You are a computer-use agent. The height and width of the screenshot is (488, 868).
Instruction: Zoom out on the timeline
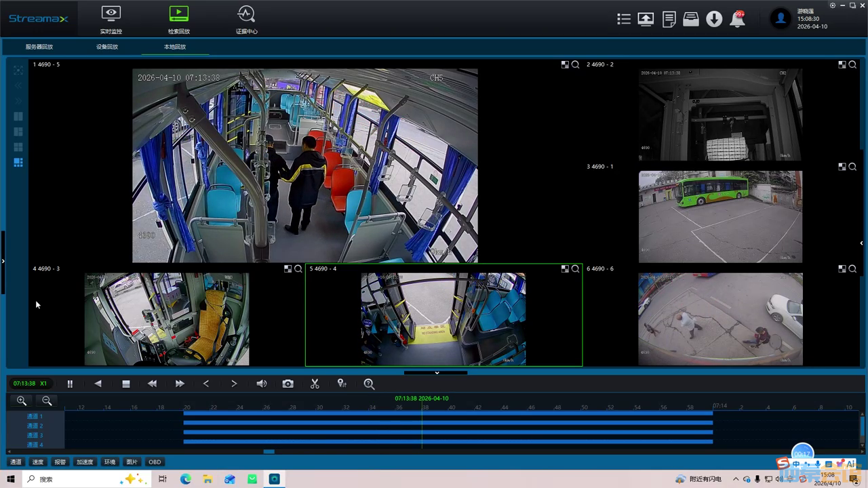coord(47,401)
